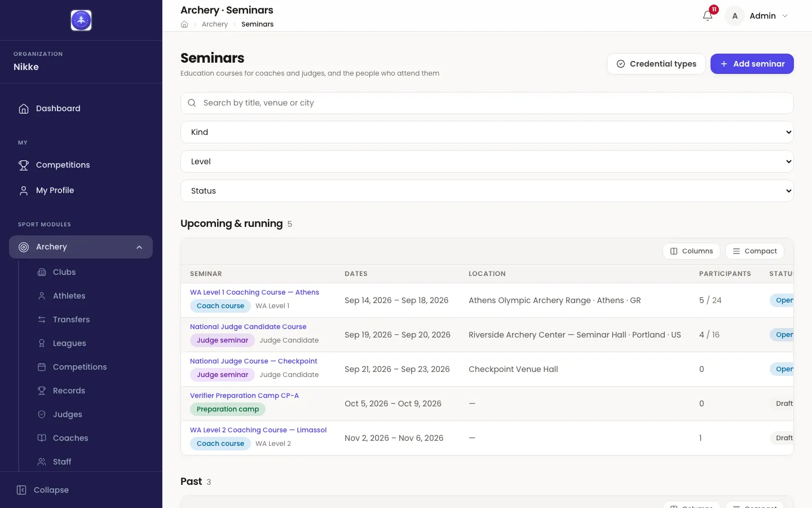Sort by the DATES column header
Screen dimensions: 812x508
356,274
